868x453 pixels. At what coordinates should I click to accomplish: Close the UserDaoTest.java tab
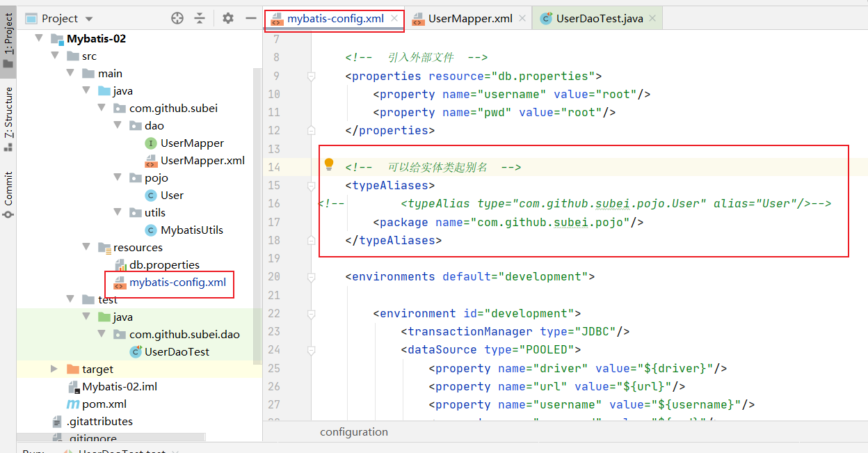(652, 19)
